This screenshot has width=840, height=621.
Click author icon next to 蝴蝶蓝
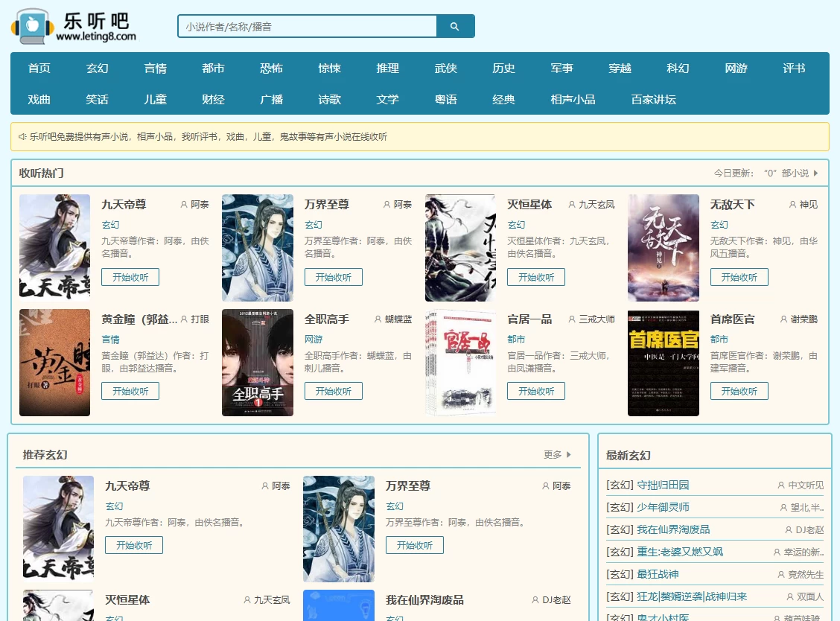[378, 319]
